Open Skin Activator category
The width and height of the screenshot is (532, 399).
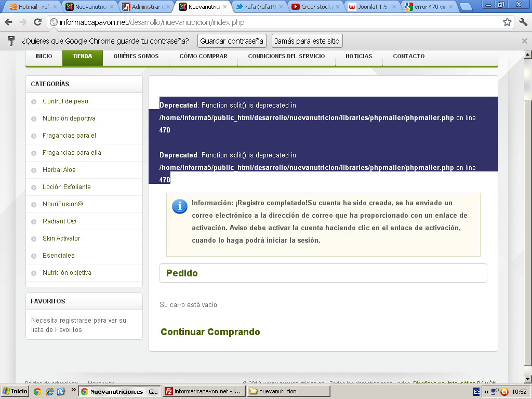pyautogui.click(x=61, y=238)
